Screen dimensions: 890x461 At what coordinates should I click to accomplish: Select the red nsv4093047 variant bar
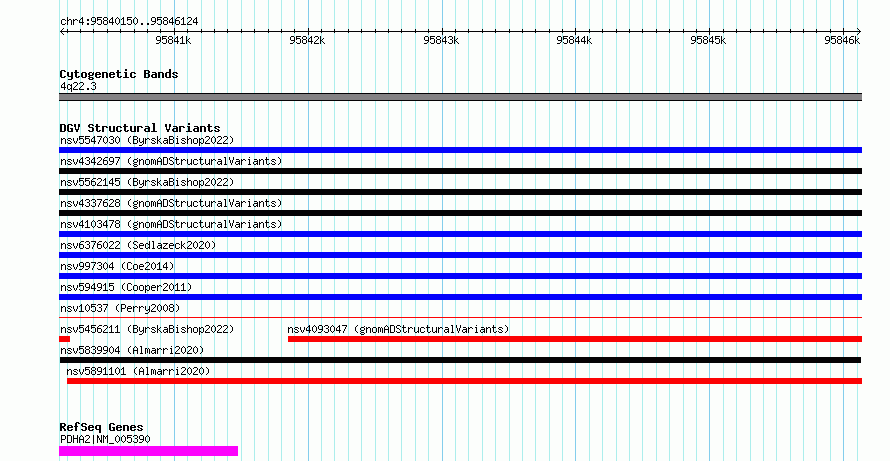point(575,340)
